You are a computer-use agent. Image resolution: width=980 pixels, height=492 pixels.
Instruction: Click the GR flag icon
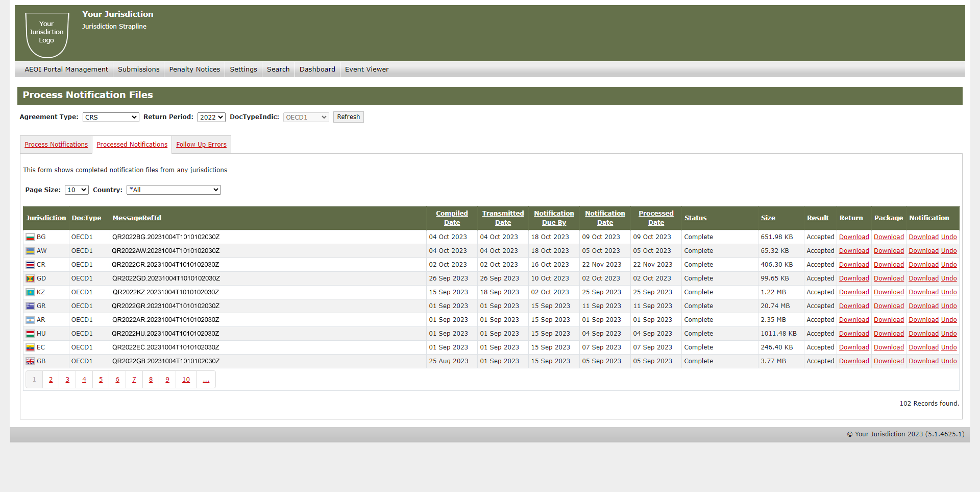pos(30,306)
